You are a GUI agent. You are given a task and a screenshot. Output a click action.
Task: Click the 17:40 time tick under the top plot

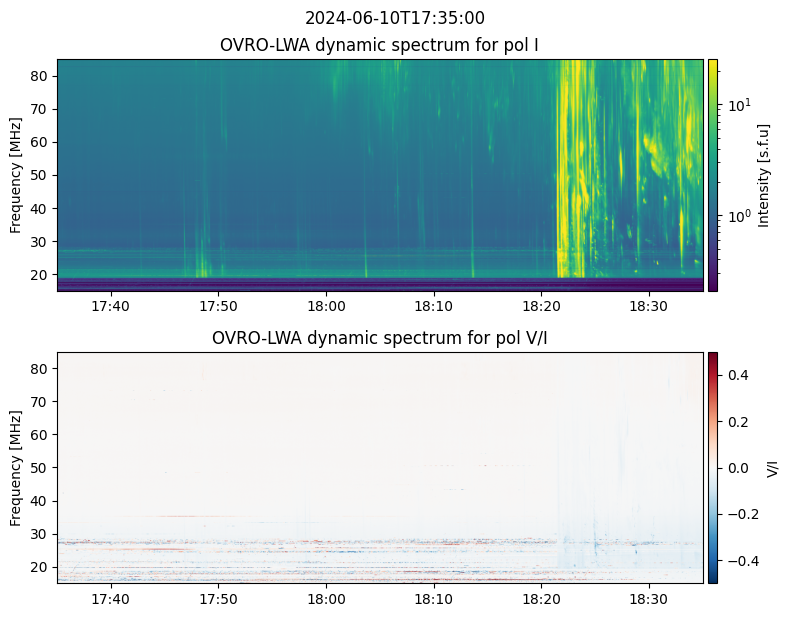[110, 305]
